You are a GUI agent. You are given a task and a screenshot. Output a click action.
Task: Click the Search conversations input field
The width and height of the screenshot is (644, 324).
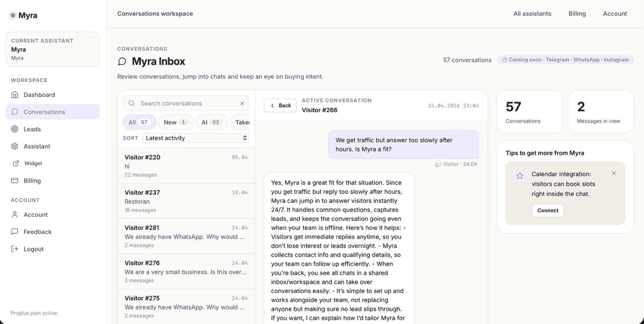(x=186, y=103)
